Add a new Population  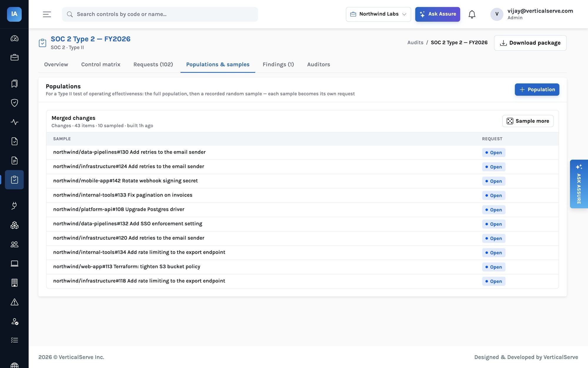pyautogui.click(x=537, y=89)
